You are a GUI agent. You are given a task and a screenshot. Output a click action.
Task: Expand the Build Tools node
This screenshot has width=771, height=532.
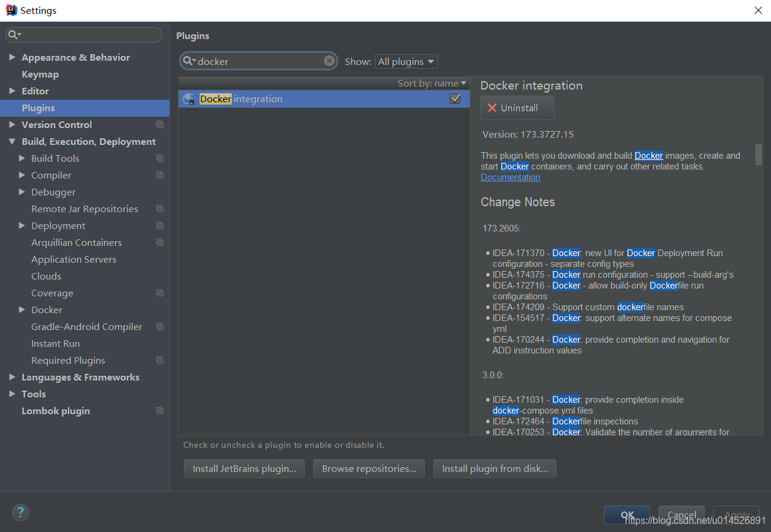click(x=22, y=158)
